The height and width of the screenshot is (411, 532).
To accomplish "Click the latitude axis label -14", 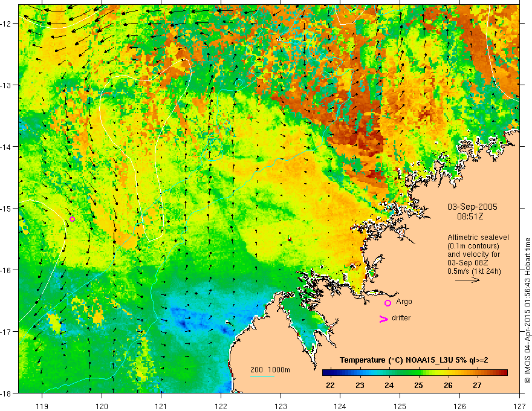I will [7, 147].
